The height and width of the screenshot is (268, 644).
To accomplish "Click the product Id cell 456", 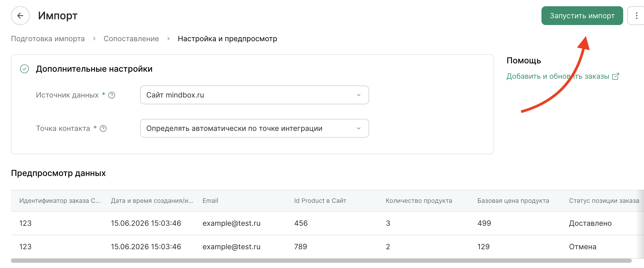I will tap(301, 223).
